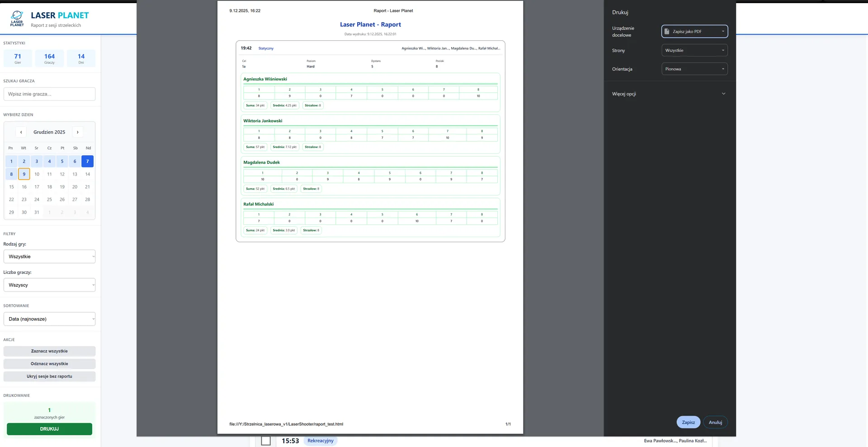Click the Laser Planet logo icon
Viewport: 868px width, 447px height.
tap(17, 19)
